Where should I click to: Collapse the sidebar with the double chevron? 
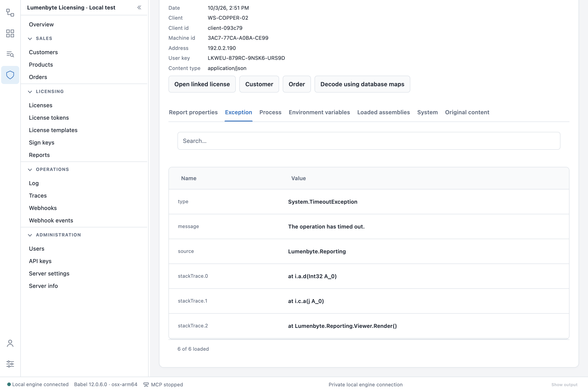click(x=139, y=7)
